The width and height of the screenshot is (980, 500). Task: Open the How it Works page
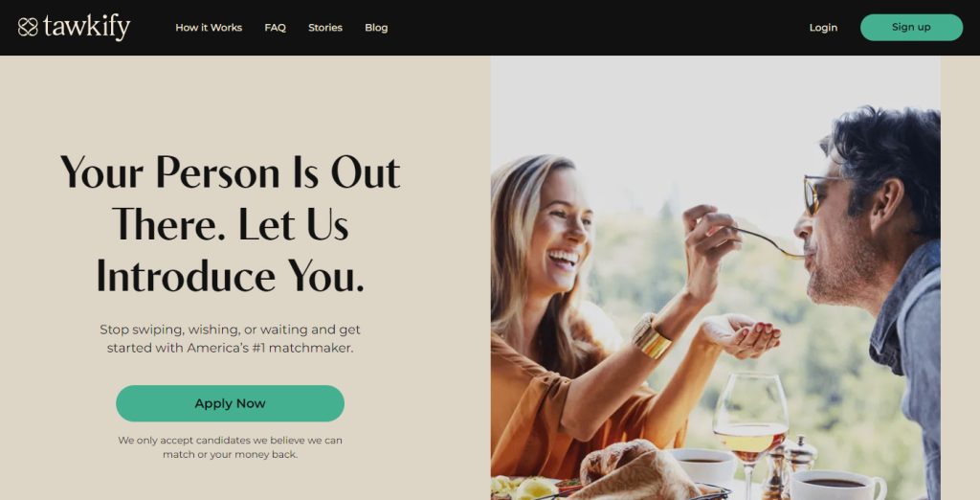[x=209, y=28]
